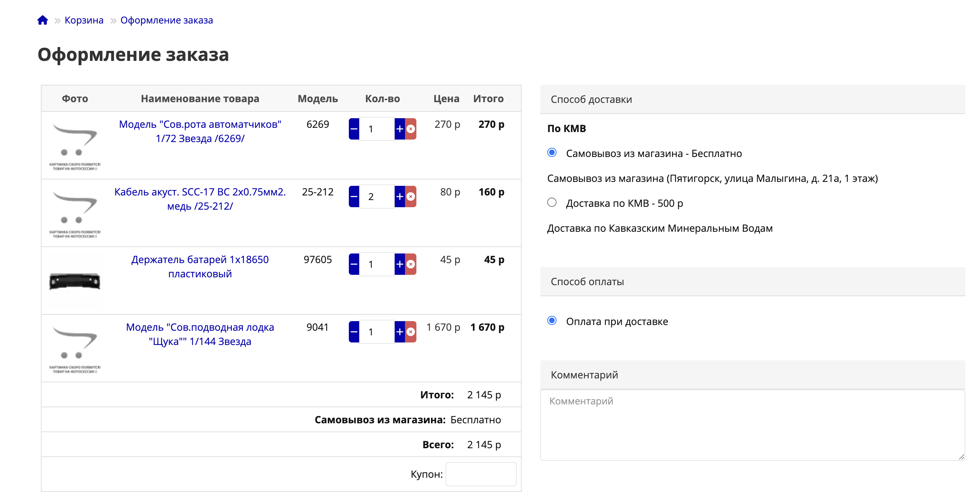Viewport: 980px width, 492px height.
Task: Click the home icon in breadcrumbs
Action: click(43, 20)
